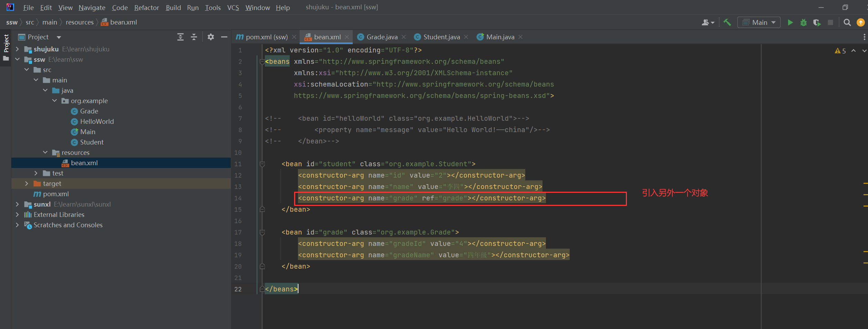The height and width of the screenshot is (329, 868).
Task: Collapse the src folder
Action: (27, 70)
